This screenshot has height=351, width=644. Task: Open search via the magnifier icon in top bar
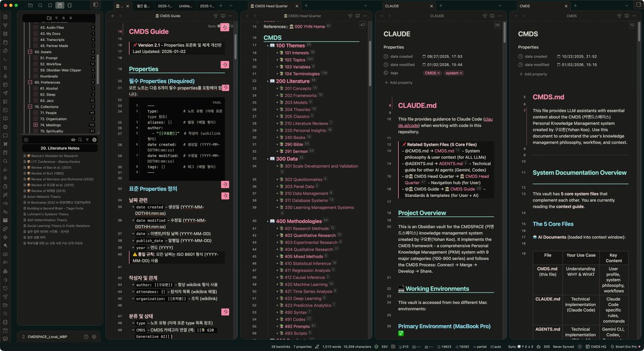tap(41, 5)
